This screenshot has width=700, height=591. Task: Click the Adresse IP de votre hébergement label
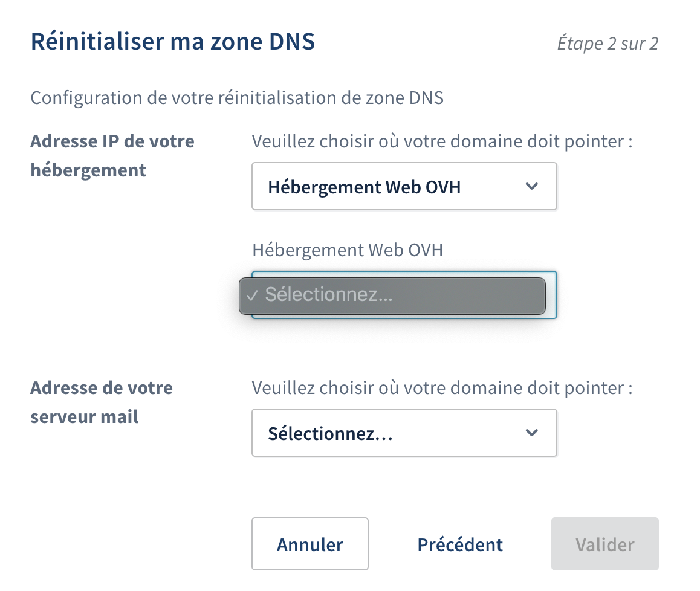coord(112,156)
